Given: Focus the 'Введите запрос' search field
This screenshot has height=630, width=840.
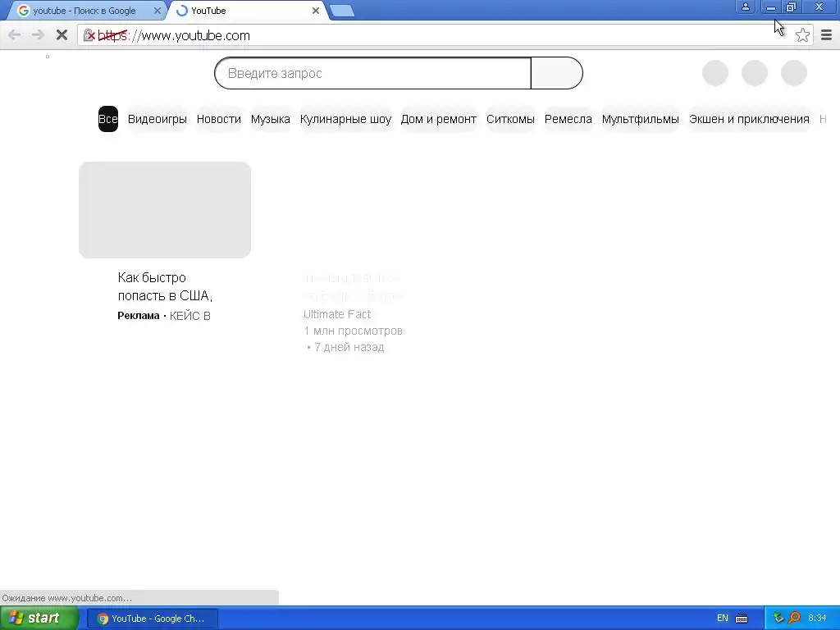Looking at the screenshot, I should coord(373,73).
